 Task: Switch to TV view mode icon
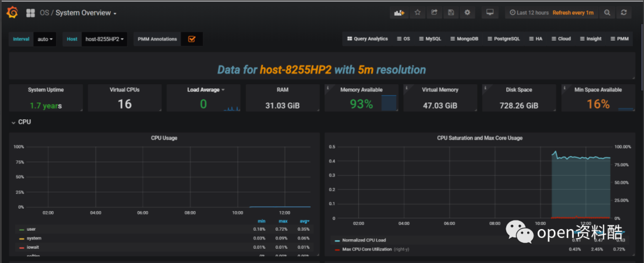tap(490, 13)
